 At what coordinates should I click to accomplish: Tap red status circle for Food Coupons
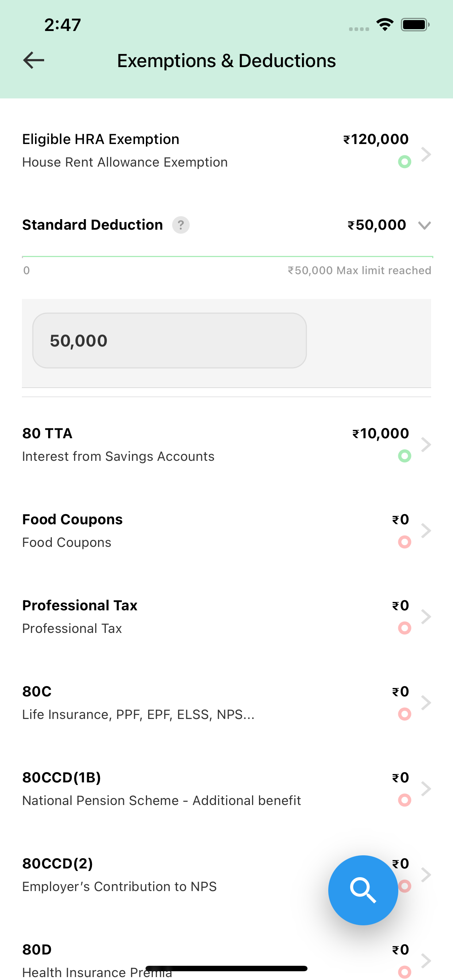404,542
